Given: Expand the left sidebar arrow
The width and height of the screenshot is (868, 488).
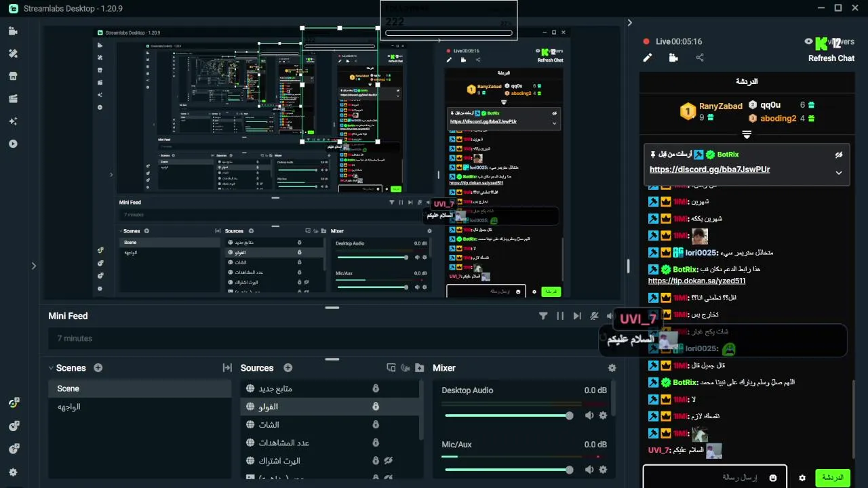Looking at the screenshot, I should coord(33,266).
